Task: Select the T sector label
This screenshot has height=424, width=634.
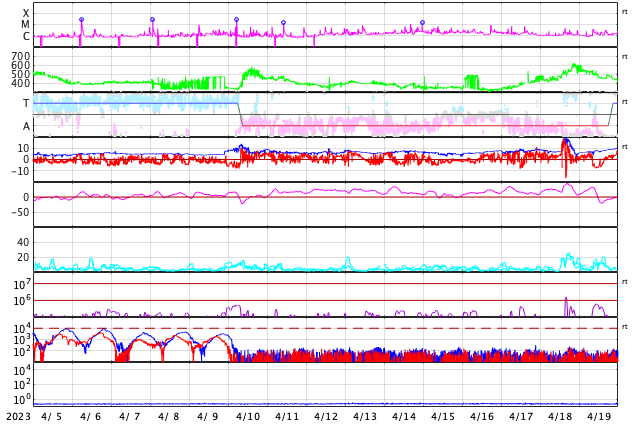Action: tap(26, 103)
